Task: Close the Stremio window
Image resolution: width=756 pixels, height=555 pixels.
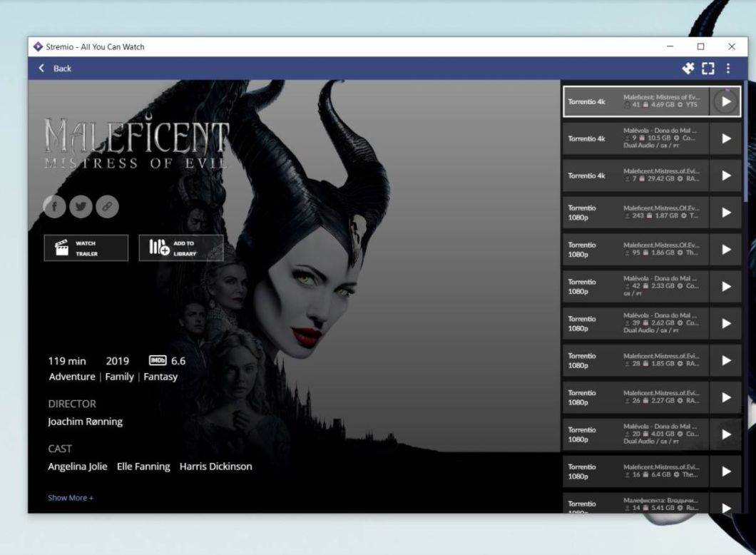Action: coord(732,47)
